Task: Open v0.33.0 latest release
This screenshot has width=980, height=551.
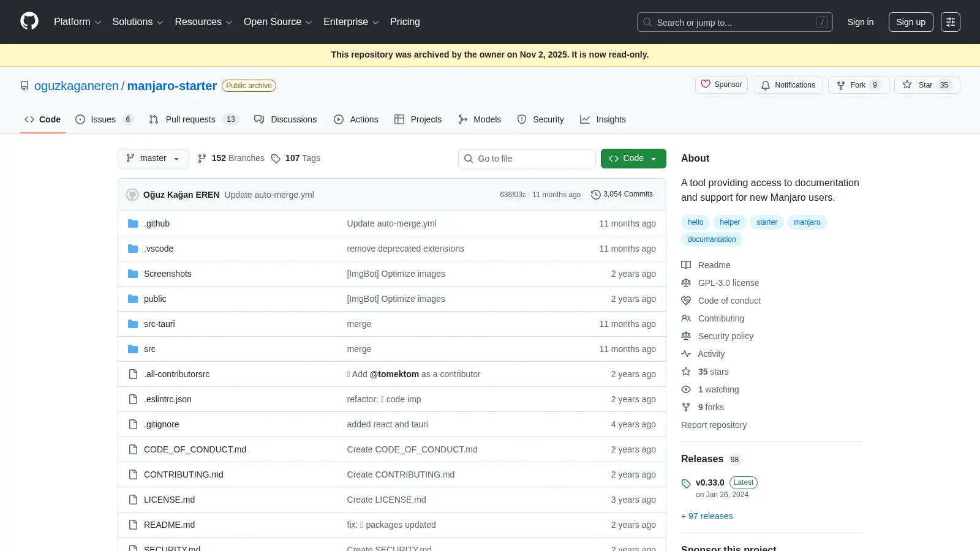Action: coord(710,482)
